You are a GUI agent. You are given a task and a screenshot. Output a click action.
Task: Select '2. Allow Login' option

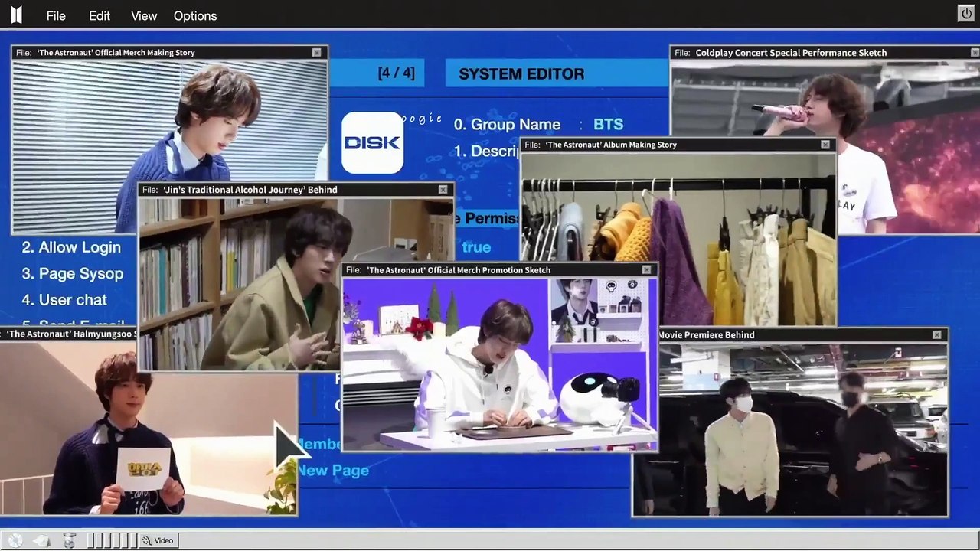[x=71, y=247]
